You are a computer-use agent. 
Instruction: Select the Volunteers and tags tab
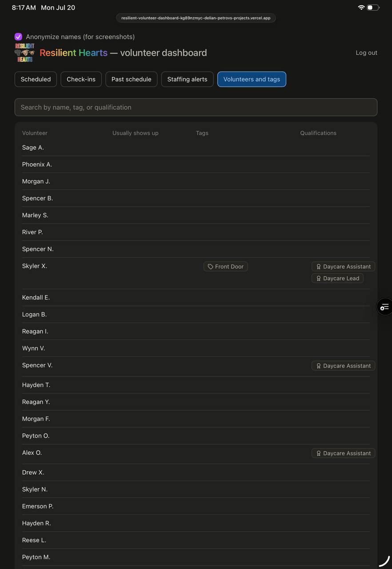252,79
